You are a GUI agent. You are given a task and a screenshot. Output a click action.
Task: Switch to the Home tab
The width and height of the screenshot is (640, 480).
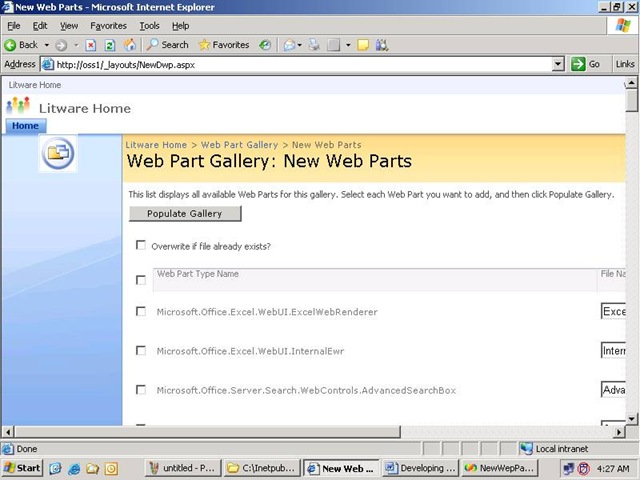tap(25, 126)
